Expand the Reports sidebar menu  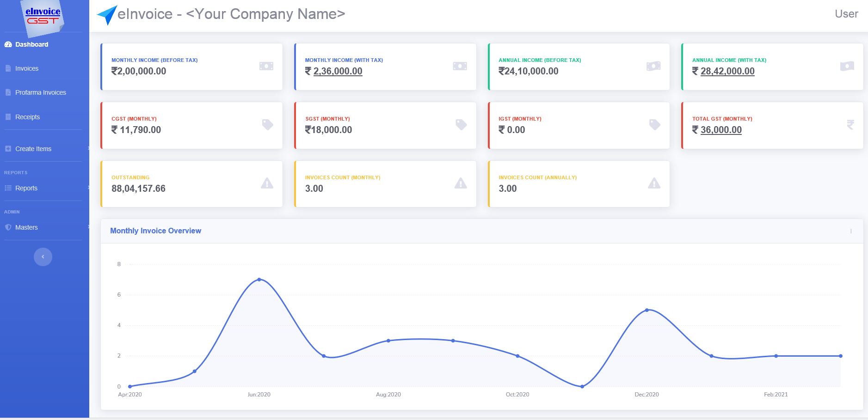pyautogui.click(x=26, y=188)
